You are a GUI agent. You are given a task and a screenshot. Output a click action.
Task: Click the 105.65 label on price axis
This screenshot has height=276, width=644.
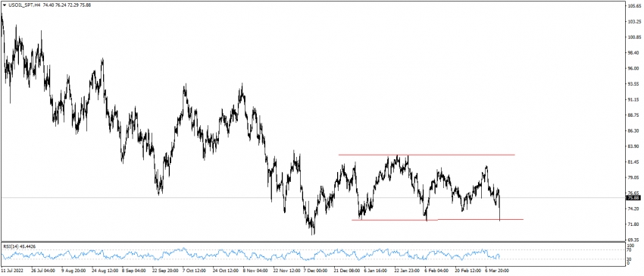(633, 6)
